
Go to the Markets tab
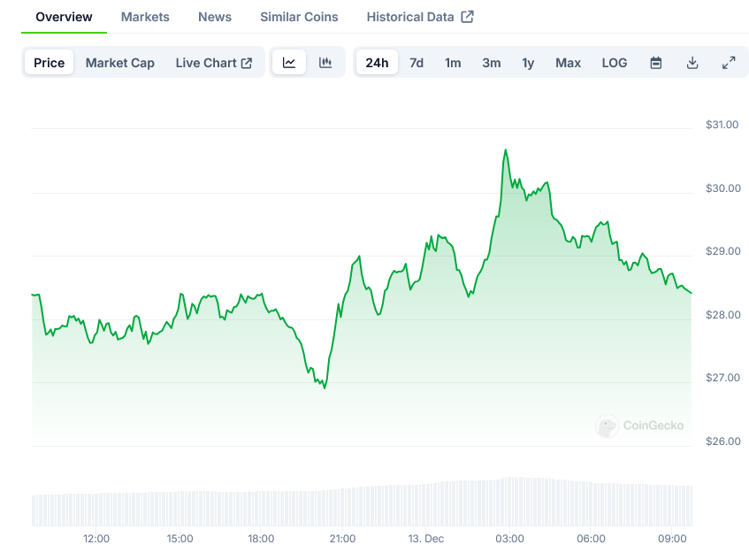pyautogui.click(x=145, y=17)
